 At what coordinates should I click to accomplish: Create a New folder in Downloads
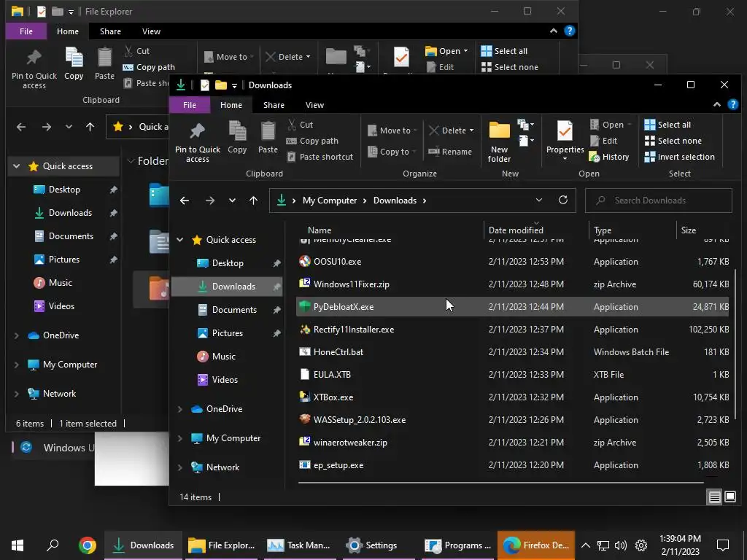click(x=499, y=142)
